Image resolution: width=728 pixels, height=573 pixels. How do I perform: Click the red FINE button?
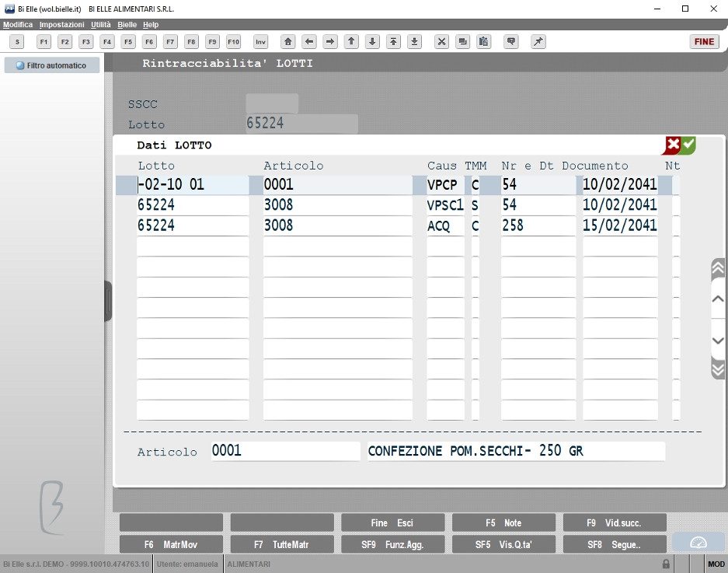[704, 42]
